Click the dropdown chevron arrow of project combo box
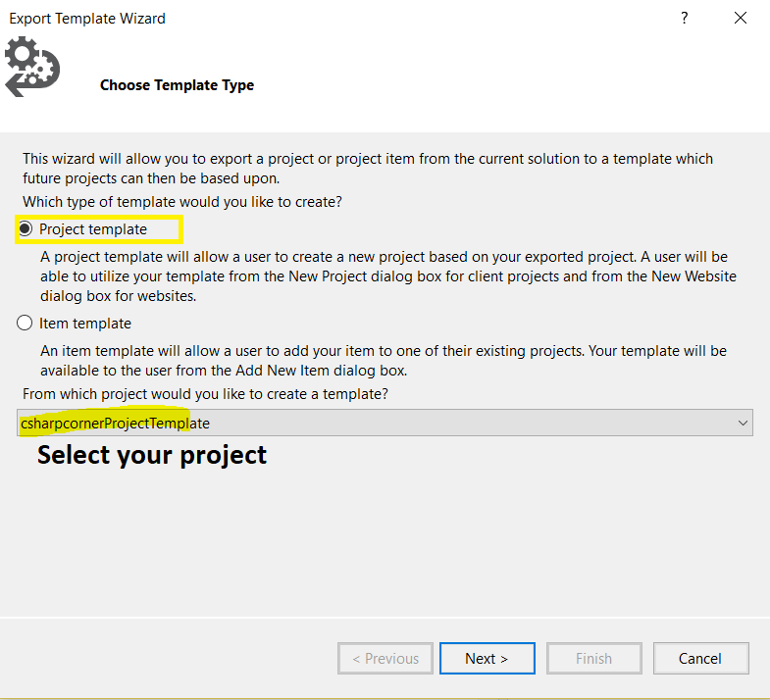Screen dimensions: 770x700 point(743,423)
